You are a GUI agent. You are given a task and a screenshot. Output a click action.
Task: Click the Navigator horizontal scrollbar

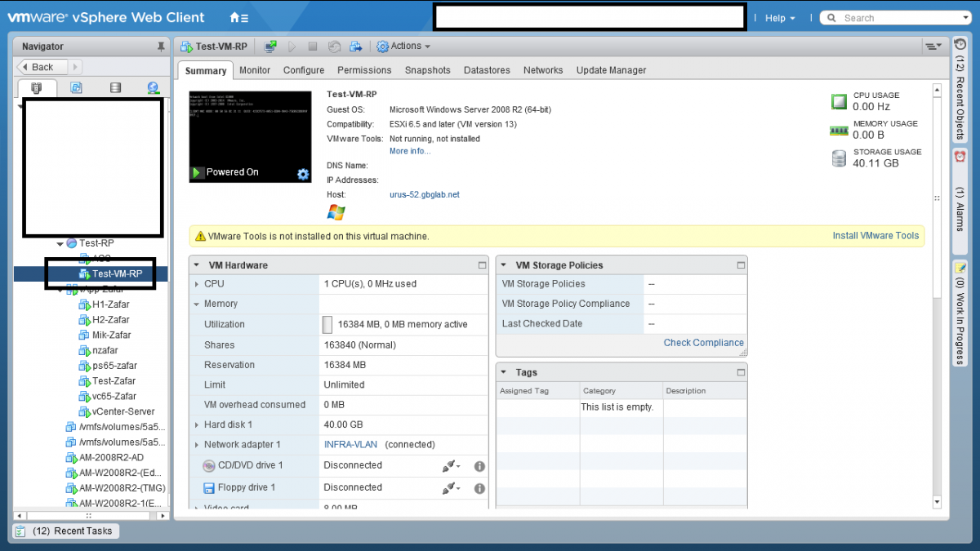[x=90, y=516]
